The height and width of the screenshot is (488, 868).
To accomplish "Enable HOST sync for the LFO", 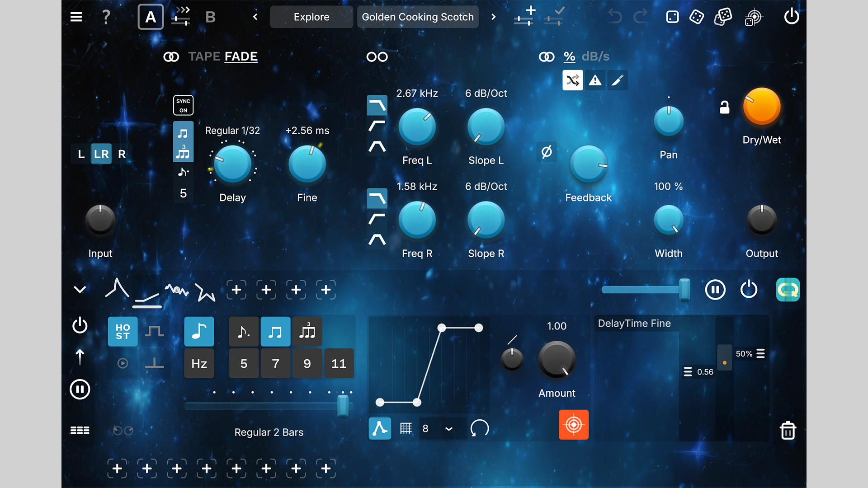I will pos(122,332).
